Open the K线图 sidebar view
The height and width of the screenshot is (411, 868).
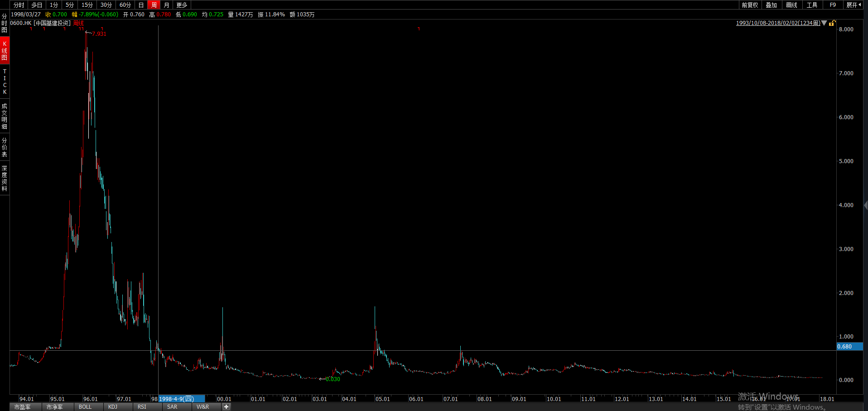[x=5, y=51]
